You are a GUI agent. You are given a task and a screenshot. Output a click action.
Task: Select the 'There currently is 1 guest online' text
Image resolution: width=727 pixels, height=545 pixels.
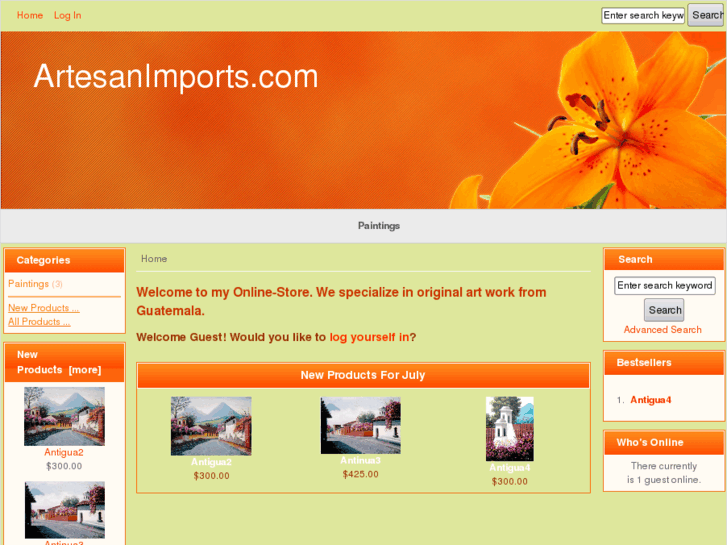click(x=663, y=473)
